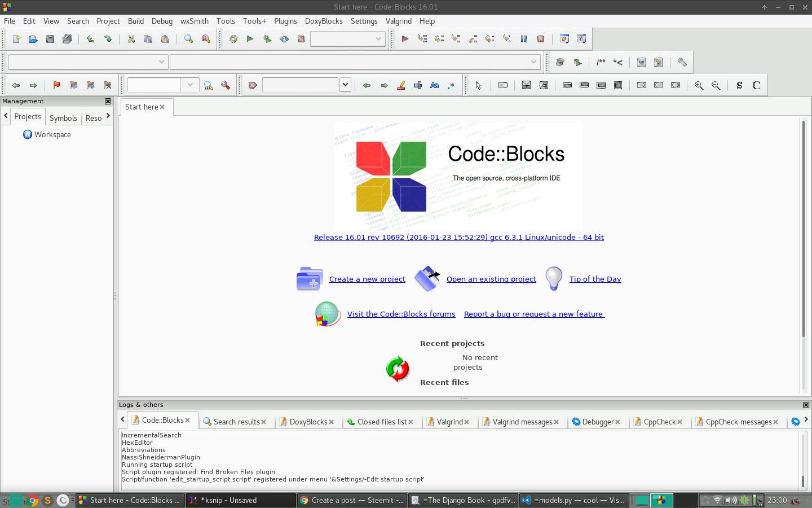This screenshot has height=508, width=812.
Task: Close the Start here tab
Action: click(x=162, y=107)
